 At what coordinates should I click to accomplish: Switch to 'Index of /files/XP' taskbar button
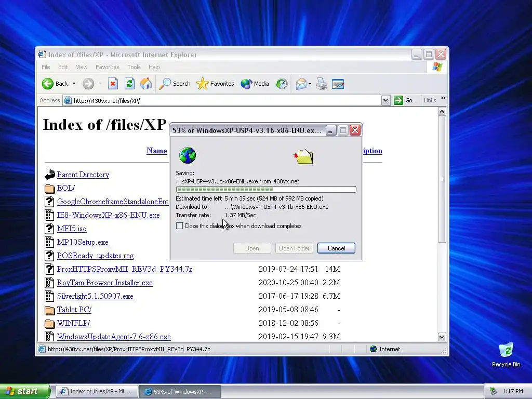(96, 391)
